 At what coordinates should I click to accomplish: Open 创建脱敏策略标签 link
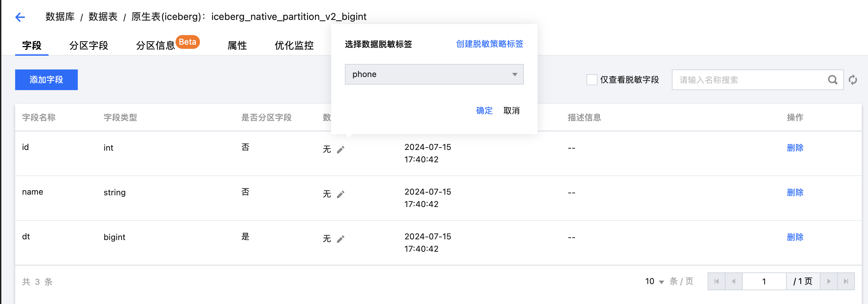pos(489,44)
